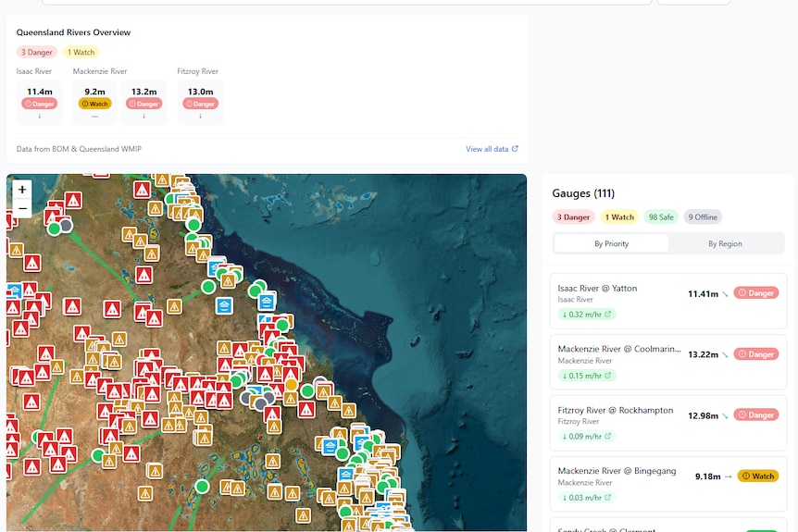798x532 pixels.
Task: Click the falling trend arrow beside 12.98m
Action: tap(725, 416)
